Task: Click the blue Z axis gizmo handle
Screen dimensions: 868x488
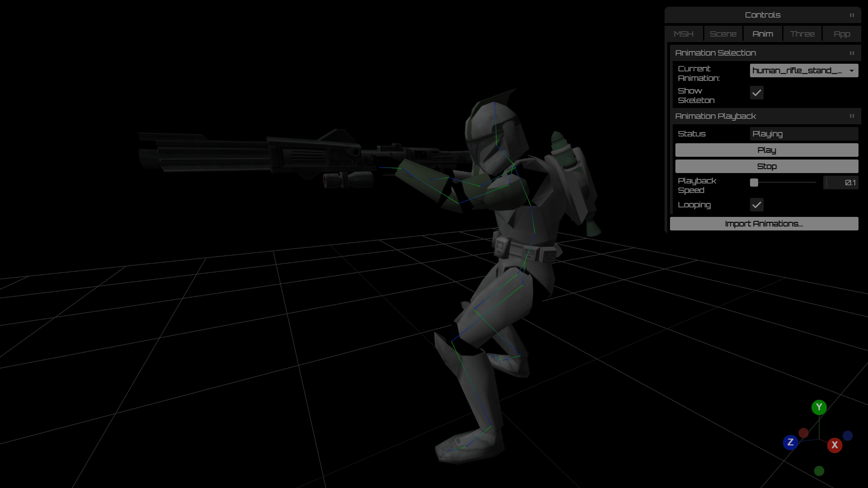Action: click(790, 442)
